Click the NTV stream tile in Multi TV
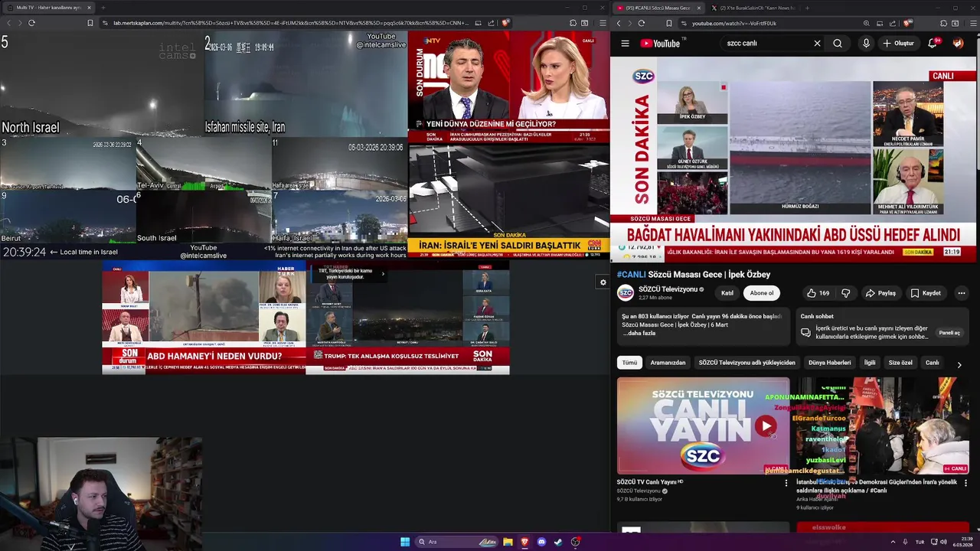980x551 pixels. pos(508,86)
